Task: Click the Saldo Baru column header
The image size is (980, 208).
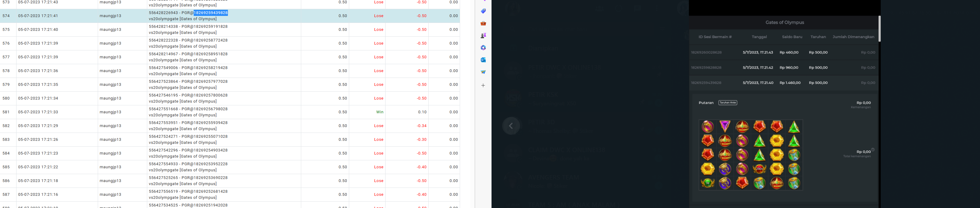Action: coord(792,37)
